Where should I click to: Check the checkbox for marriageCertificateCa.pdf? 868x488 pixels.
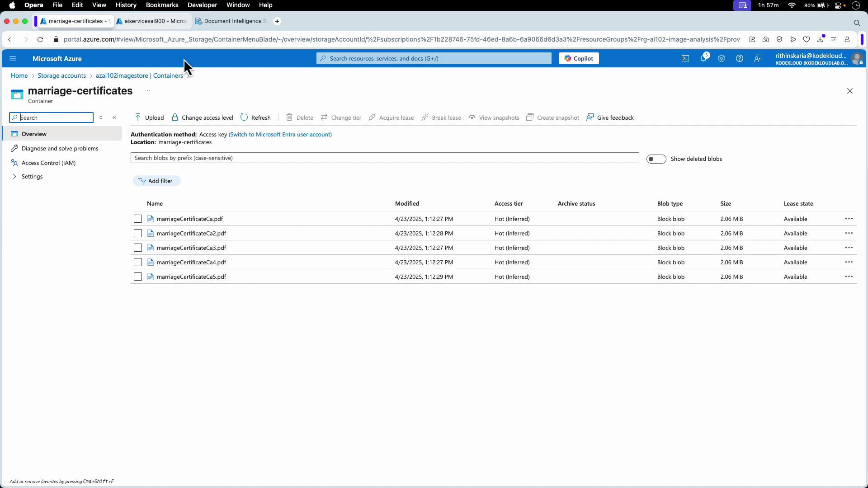coord(138,219)
